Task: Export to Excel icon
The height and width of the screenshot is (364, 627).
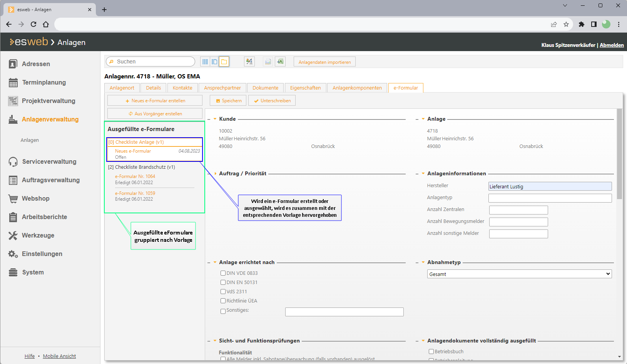Action: click(280, 61)
